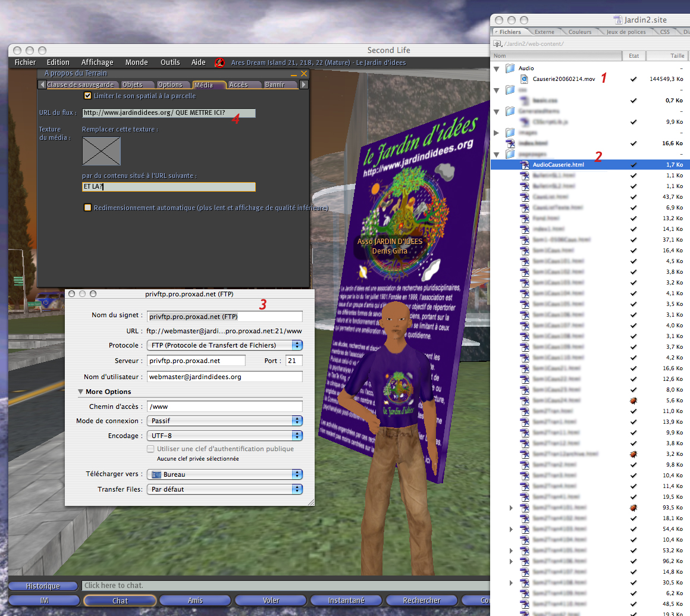
Task: Click the style sheet file icon in the 0,7 Ko row
Action: tap(525, 101)
